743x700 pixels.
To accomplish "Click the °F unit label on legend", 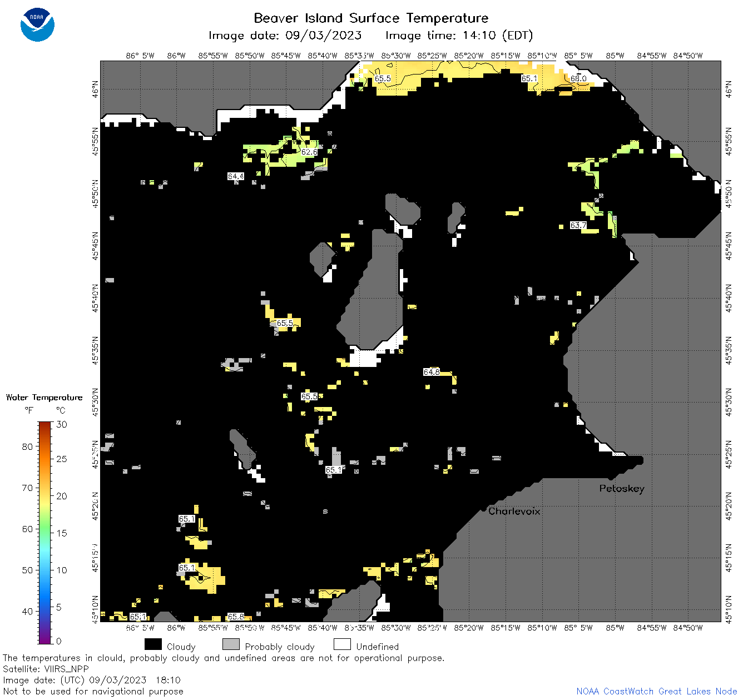I will [29, 410].
